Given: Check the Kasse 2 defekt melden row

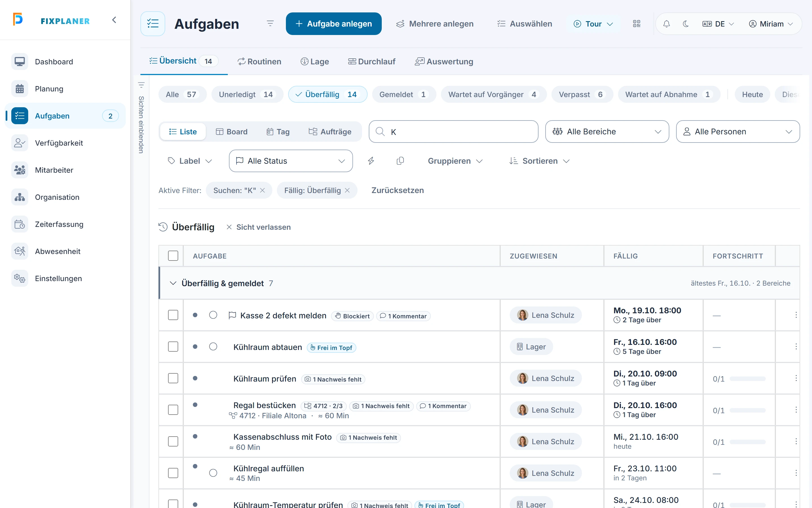Looking at the screenshot, I should (x=173, y=315).
